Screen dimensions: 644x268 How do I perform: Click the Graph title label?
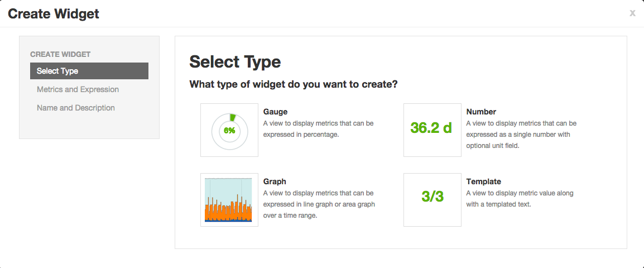275,181
